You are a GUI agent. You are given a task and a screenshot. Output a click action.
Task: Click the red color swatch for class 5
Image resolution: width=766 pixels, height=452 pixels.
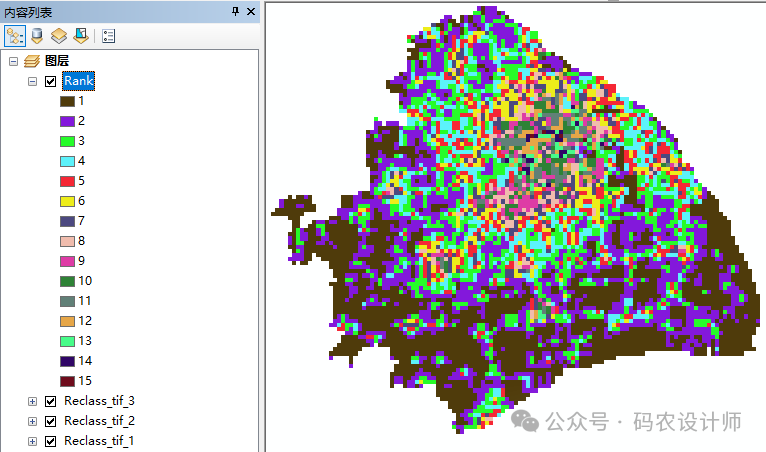coord(67,181)
